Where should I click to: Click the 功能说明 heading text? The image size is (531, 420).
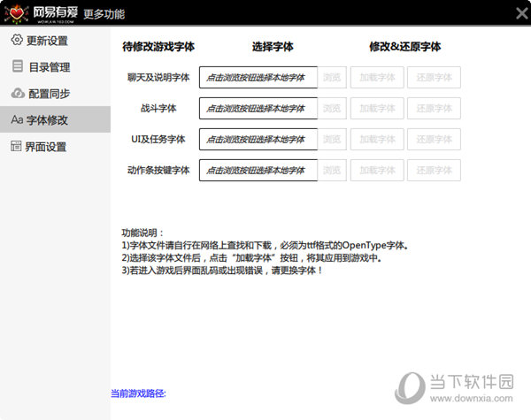(x=142, y=233)
